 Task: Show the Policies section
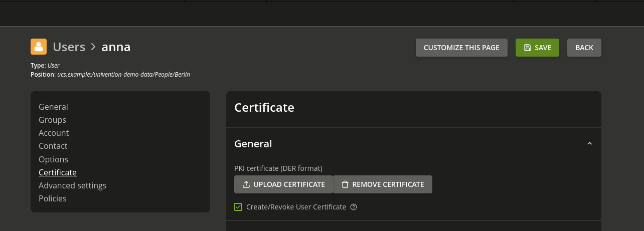(x=52, y=198)
